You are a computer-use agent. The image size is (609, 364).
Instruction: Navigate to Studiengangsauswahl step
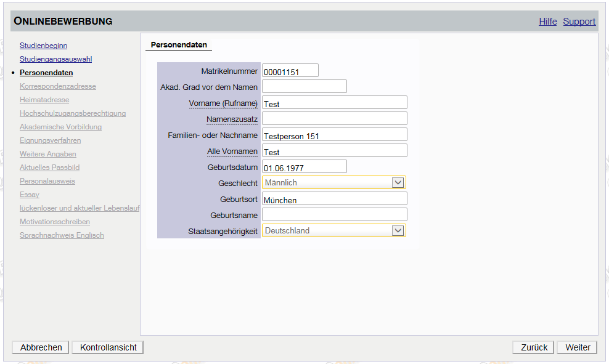[x=55, y=59]
